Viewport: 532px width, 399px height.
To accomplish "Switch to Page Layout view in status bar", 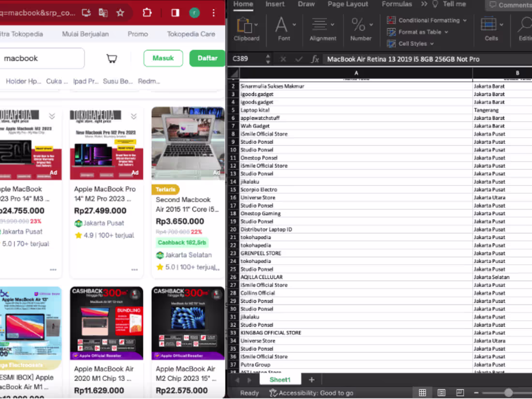I will click(x=442, y=393).
